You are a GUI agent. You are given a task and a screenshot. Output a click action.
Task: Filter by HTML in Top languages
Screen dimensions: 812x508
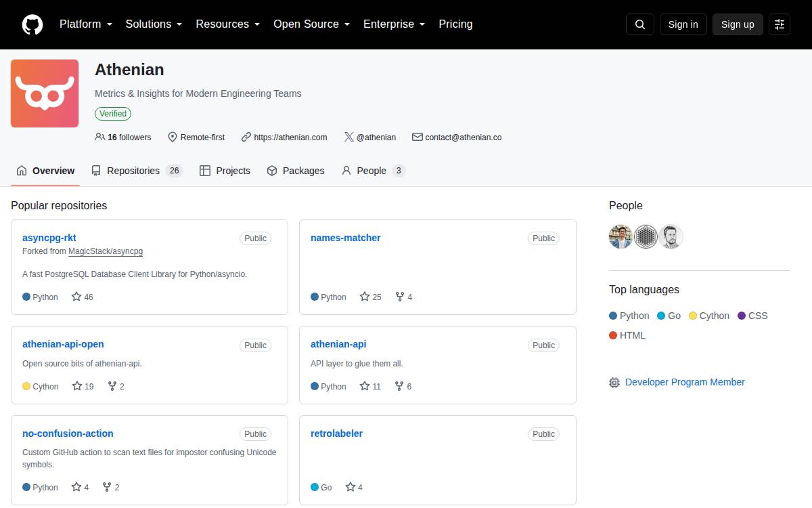pyautogui.click(x=627, y=335)
